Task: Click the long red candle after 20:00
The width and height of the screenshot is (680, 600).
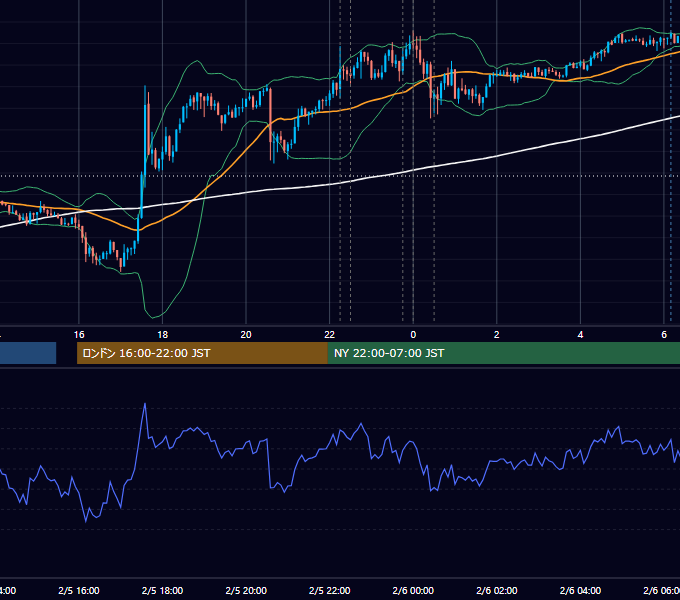Action: (270, 124)
